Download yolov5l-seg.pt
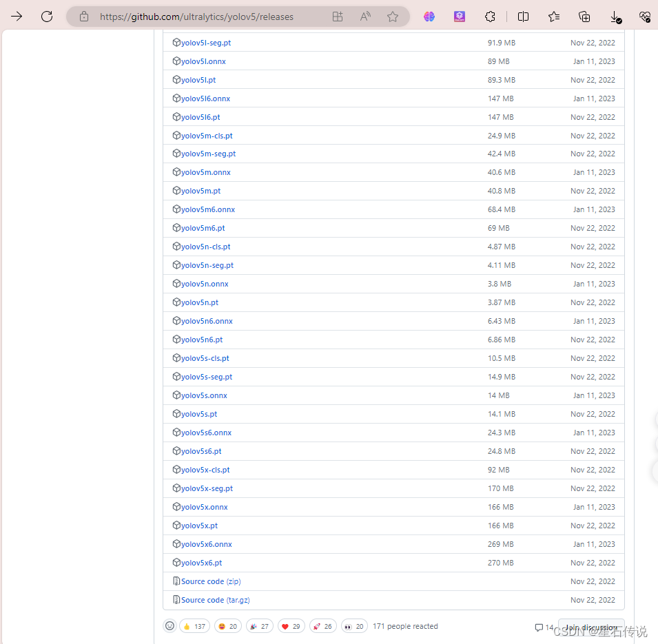This screenshot has width=658, height=644. 206,43
